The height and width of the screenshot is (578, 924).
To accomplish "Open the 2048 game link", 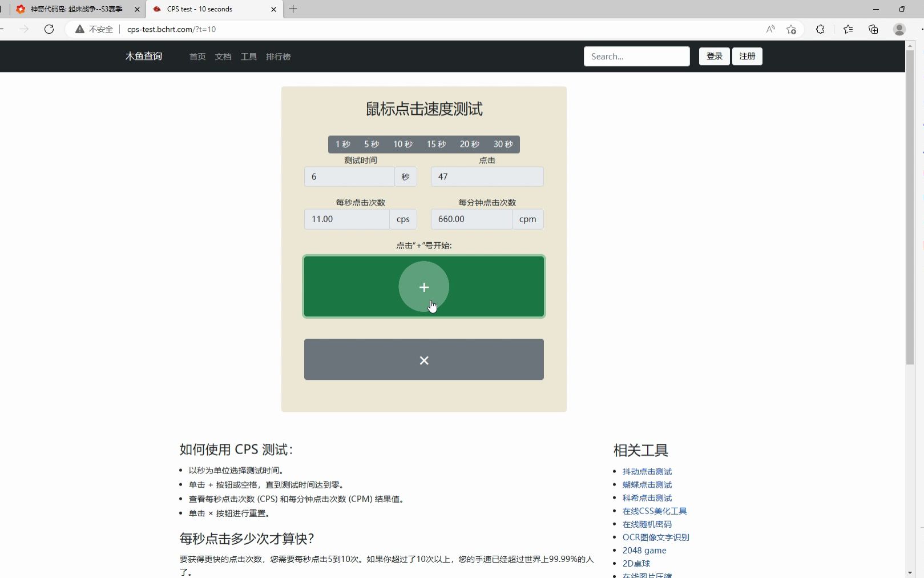I will click(644, 551).
